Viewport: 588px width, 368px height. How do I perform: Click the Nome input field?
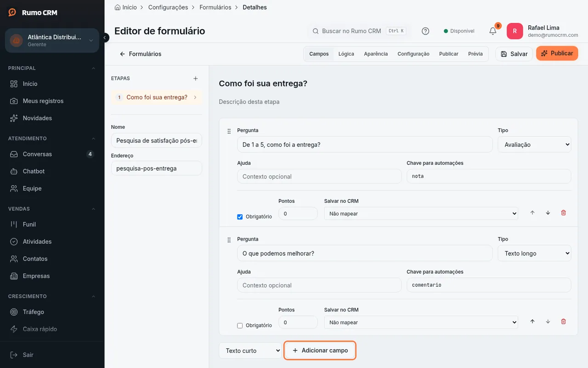click(x=157, y=140)
